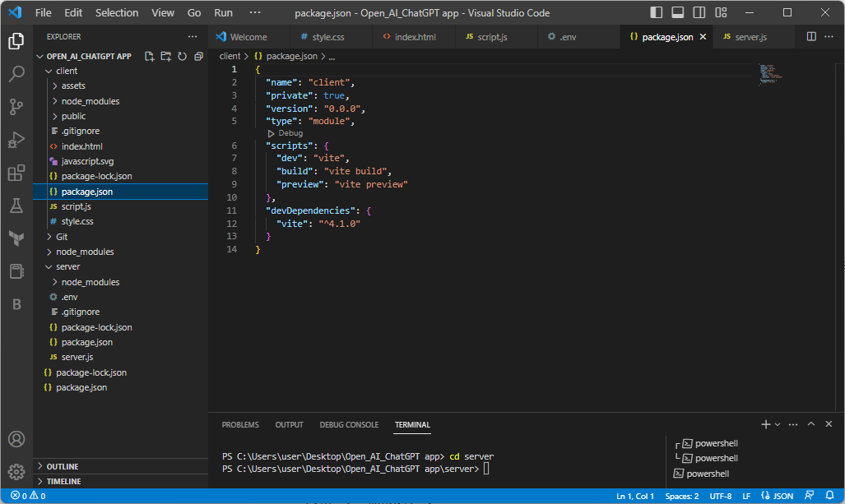The height and width of the screenshot is (504, 845).
Task: Open server.js in the server folder
Action: (77, 357)
